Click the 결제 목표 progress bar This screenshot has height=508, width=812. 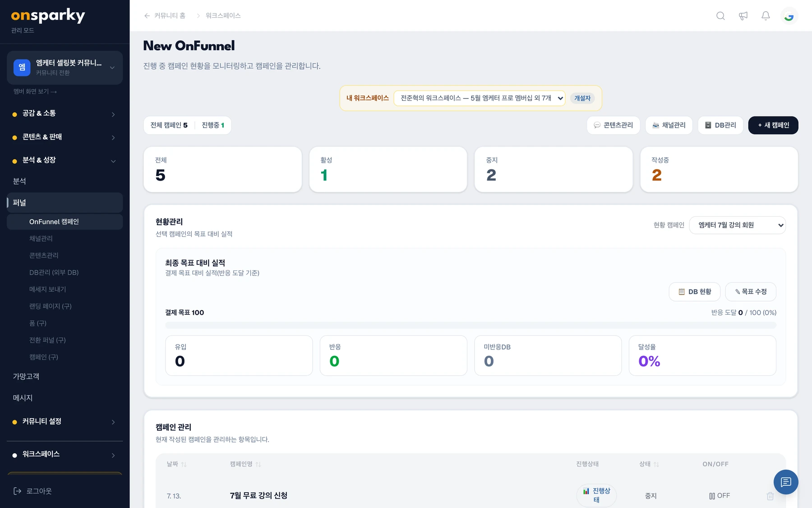click(471, 325)
